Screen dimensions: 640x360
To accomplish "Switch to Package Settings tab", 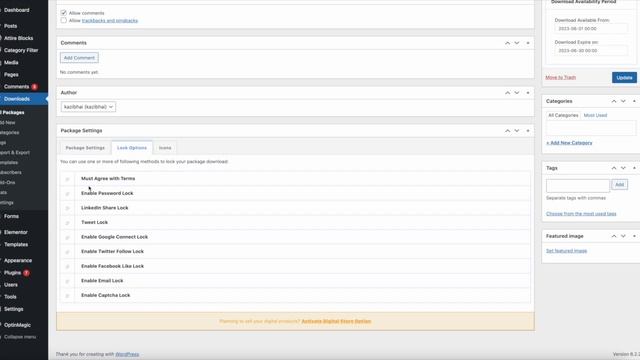I will coord(85,148).
